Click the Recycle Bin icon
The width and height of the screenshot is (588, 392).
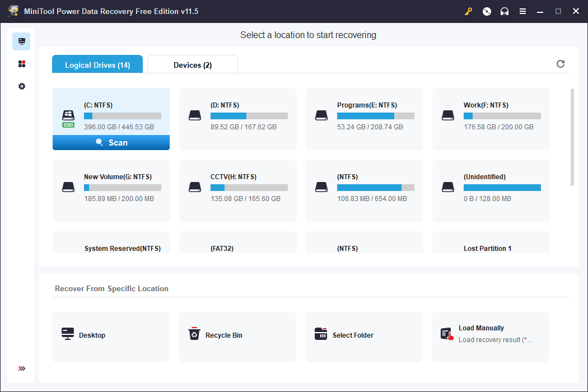pyautogui.click(x=194, y=334)
